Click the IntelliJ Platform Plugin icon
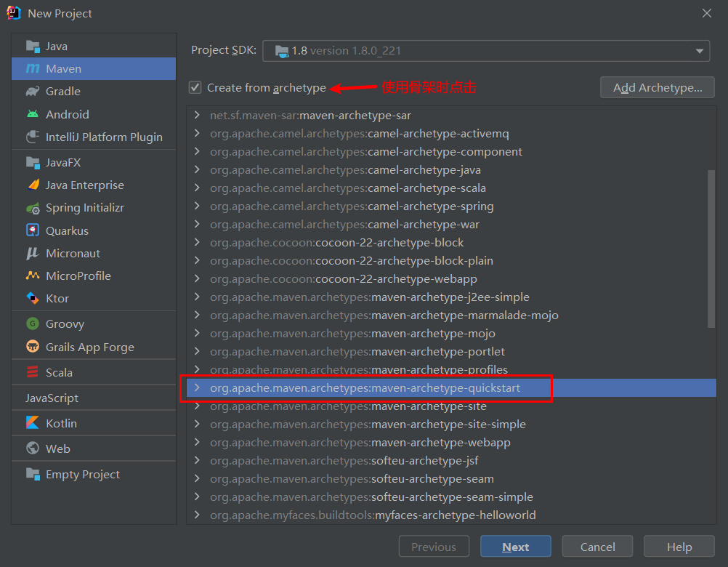 click(x=33, y=137)
